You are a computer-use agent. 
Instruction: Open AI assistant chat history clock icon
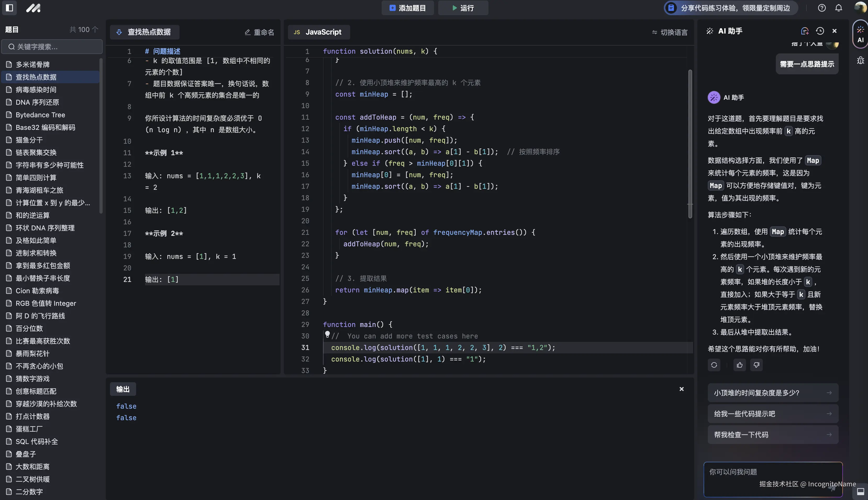click(820, 31)
